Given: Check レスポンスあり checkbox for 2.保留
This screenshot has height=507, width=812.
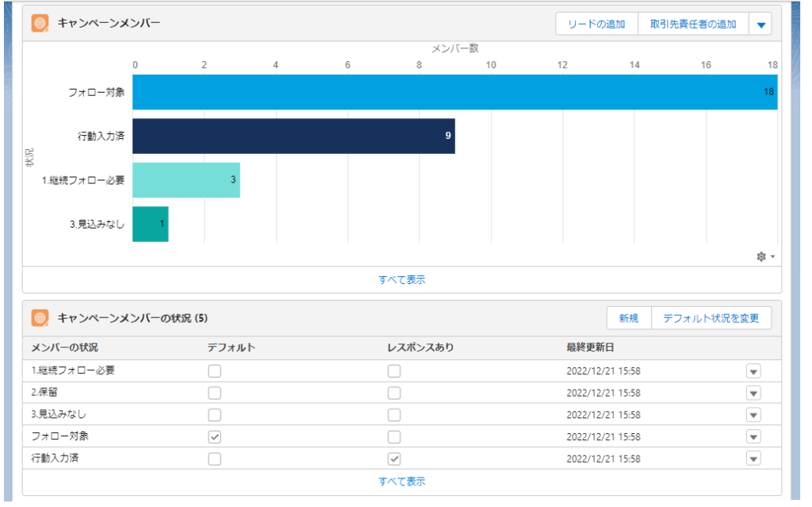Looking at the screenshot, I should coord(394,393).
